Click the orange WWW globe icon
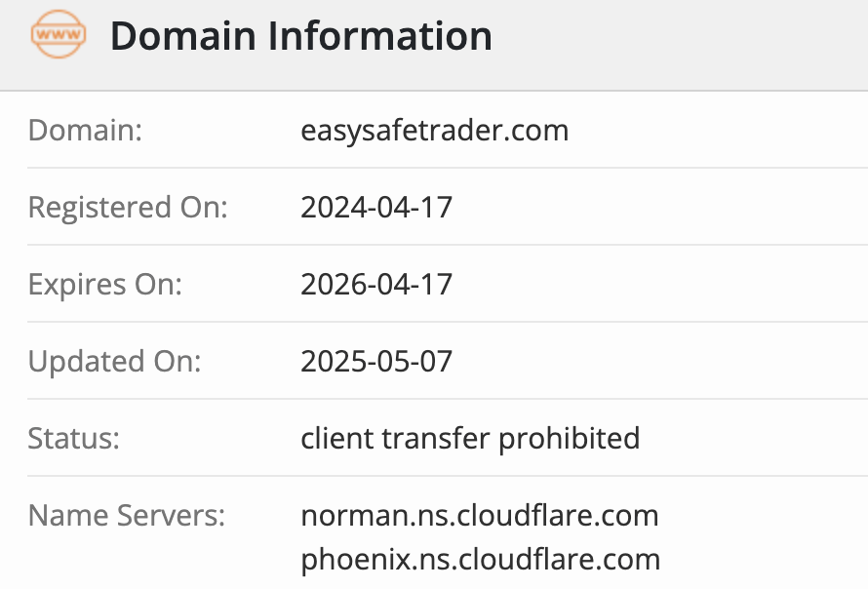Screen dimensions: 868x589 59,36
